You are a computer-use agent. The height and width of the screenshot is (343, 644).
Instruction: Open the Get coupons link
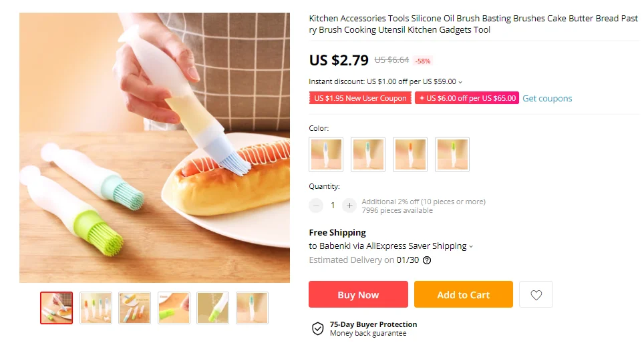tap(547, 98)
